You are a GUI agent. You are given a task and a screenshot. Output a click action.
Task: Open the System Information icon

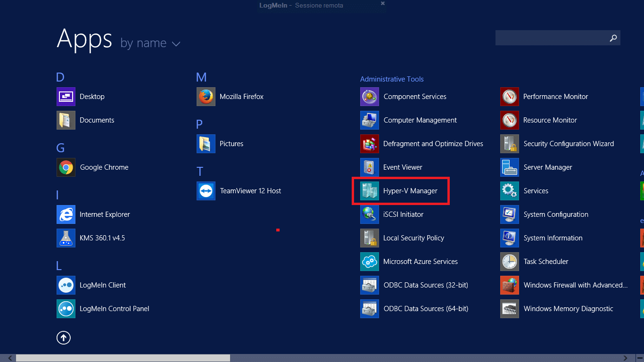(510, 238)
